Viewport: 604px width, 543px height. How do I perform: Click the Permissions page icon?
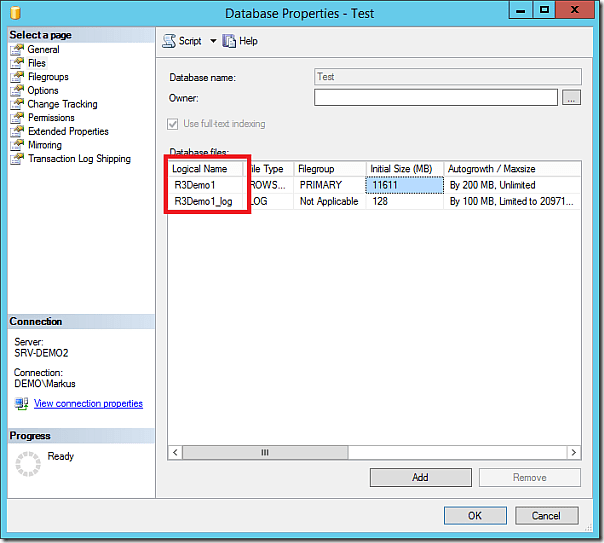coord(17,117)
